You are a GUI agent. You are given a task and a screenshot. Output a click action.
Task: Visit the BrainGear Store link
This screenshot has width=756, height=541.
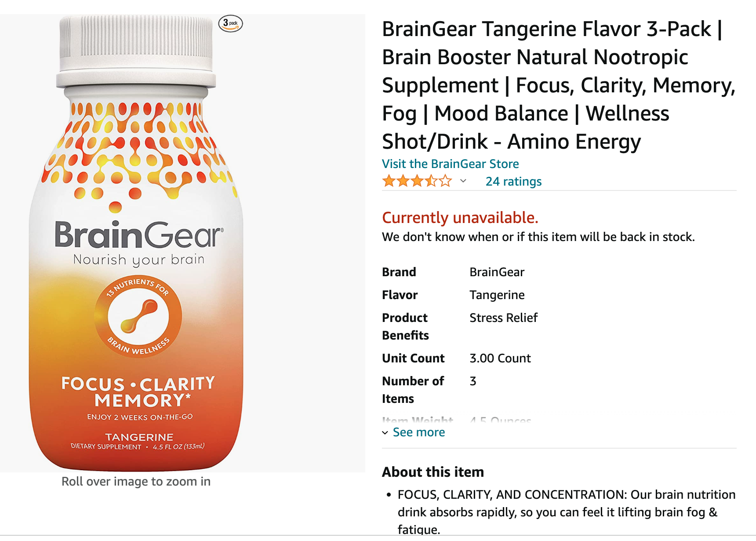450,164
